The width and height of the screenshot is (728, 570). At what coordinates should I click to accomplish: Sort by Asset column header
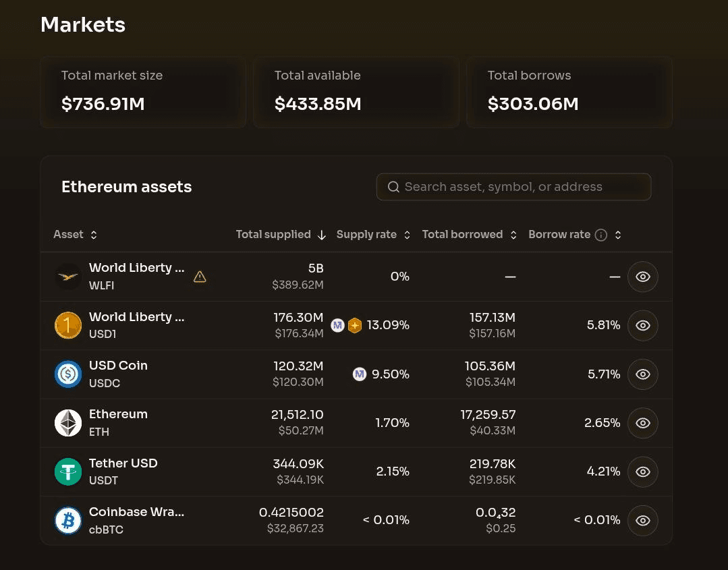click(75, 235)
